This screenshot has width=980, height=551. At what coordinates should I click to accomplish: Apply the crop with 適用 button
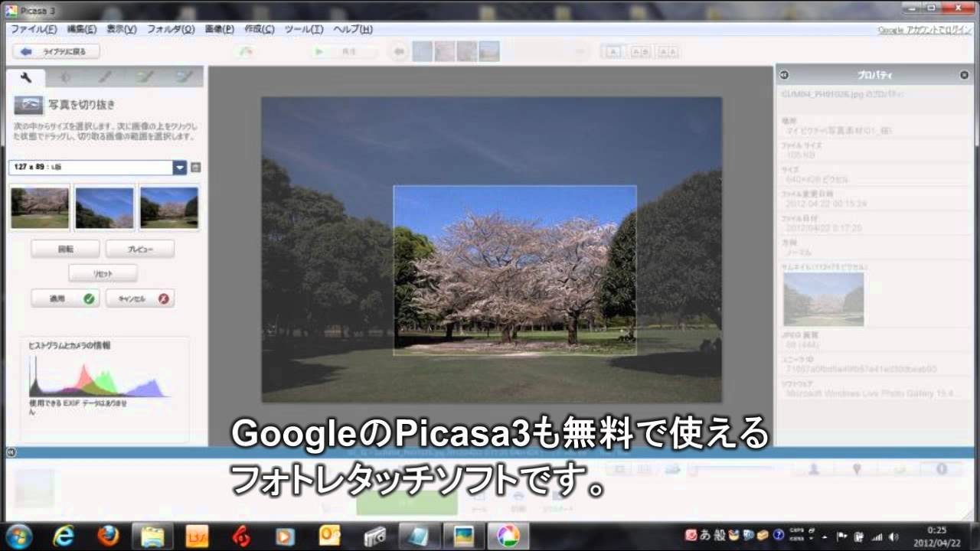(x=65, y=298)
